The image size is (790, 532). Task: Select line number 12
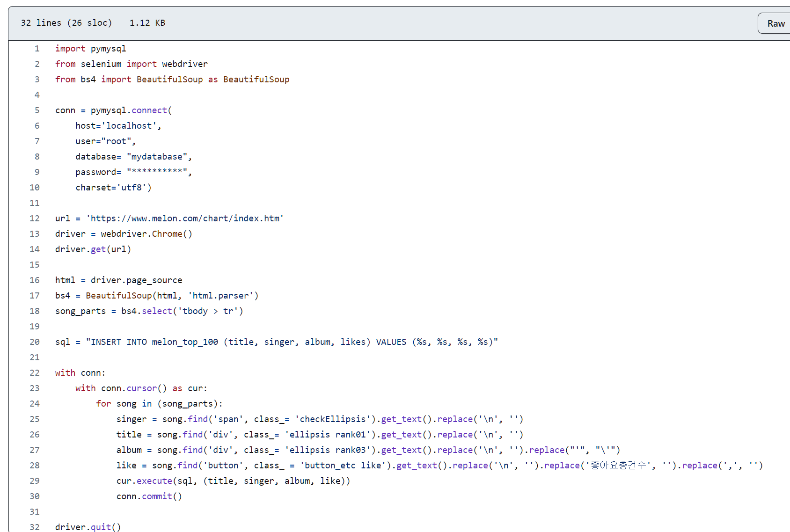[x=35, y=219]
